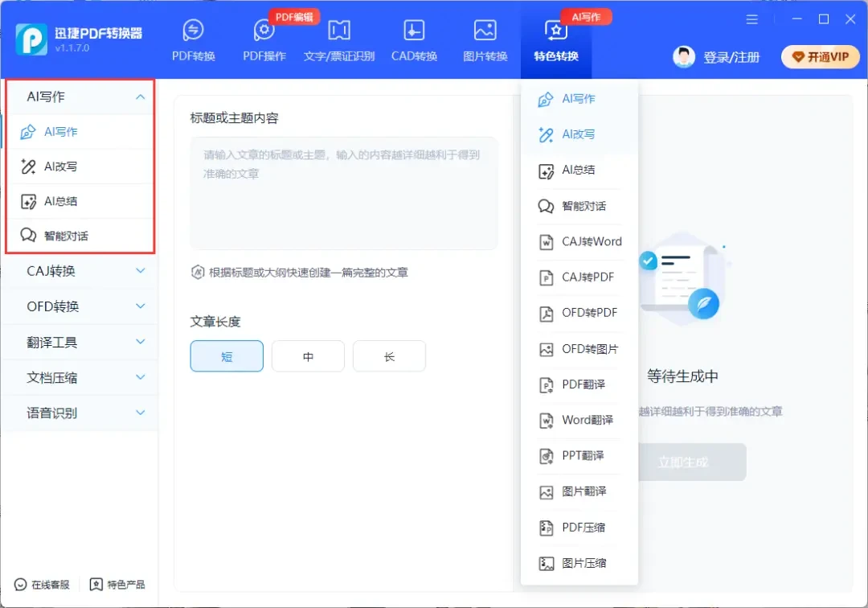Click the PDF压缩 icon
Viewport: 868px width, 608px height.
point(546,528)
